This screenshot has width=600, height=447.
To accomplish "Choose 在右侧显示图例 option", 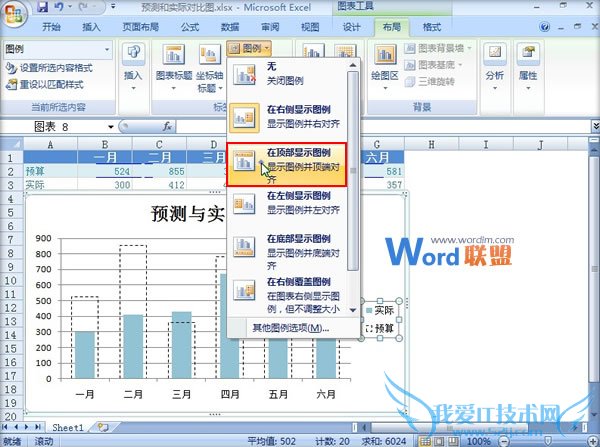I will [x=287, y=117].
